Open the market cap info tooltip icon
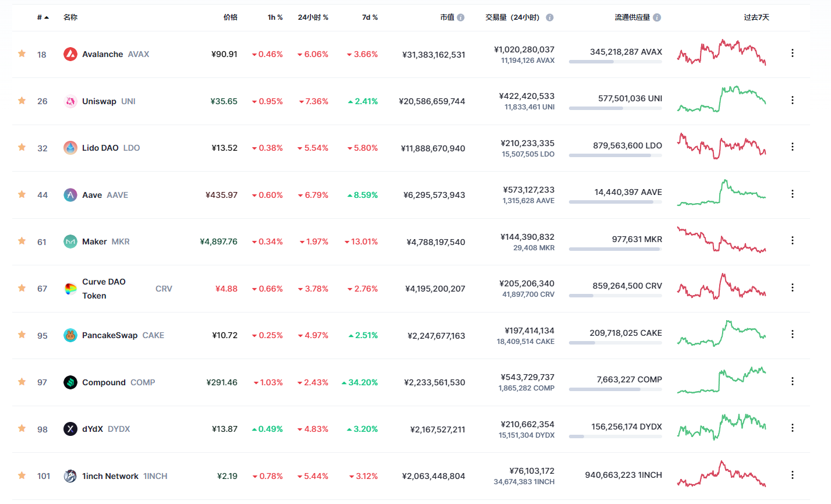The height and width of the screenshot is (504, 831). (x=461, y=17)
